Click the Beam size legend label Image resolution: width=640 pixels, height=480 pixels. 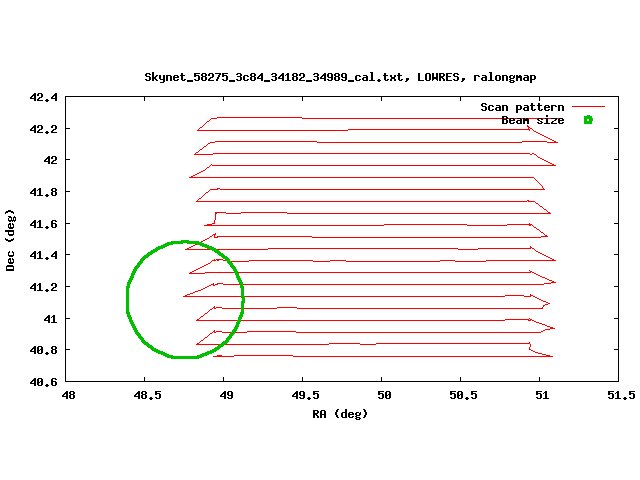coord(533,120)
